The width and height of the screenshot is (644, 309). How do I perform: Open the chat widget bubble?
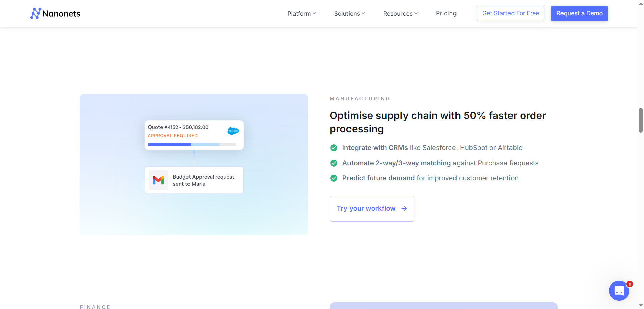pyautogui.click(x=619, y=291)
